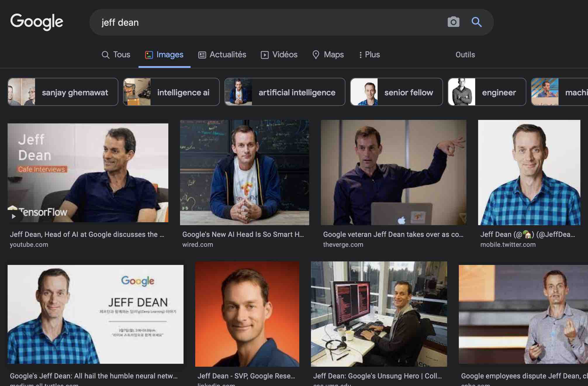Open the orange background portrait image
Viewport: 588px width, 386px height.
click(x=247, y=314)
